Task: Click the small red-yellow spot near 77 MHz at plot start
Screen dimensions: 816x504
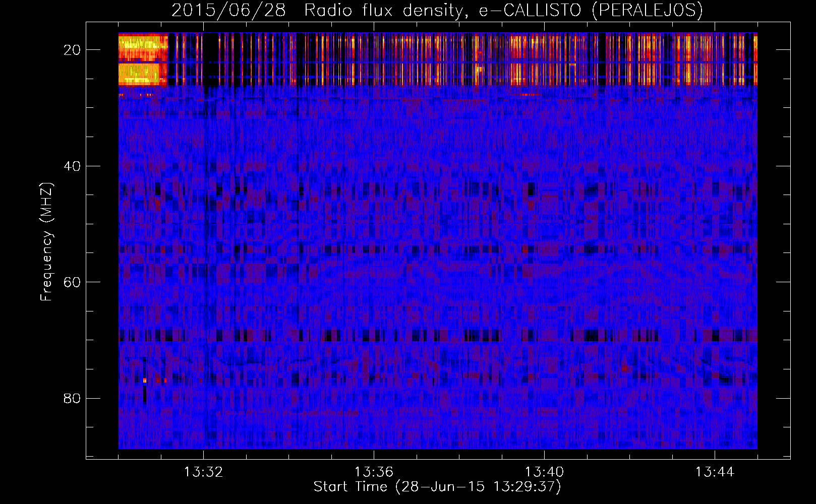Action: (145, 381)
